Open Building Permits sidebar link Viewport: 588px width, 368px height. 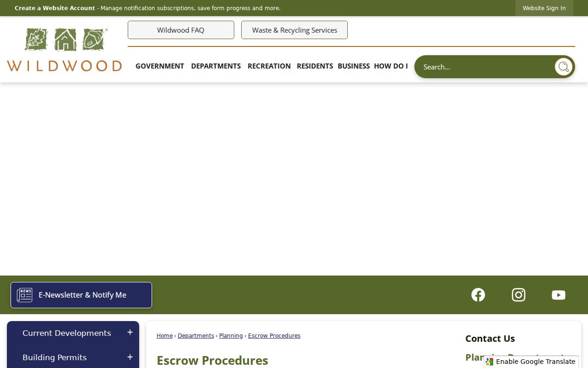(x=55, y=357)
